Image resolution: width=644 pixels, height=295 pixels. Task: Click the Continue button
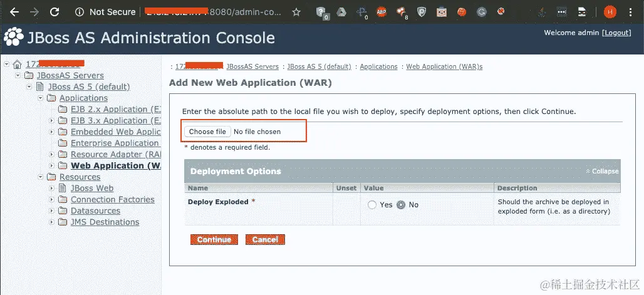[x=214, y=239]
